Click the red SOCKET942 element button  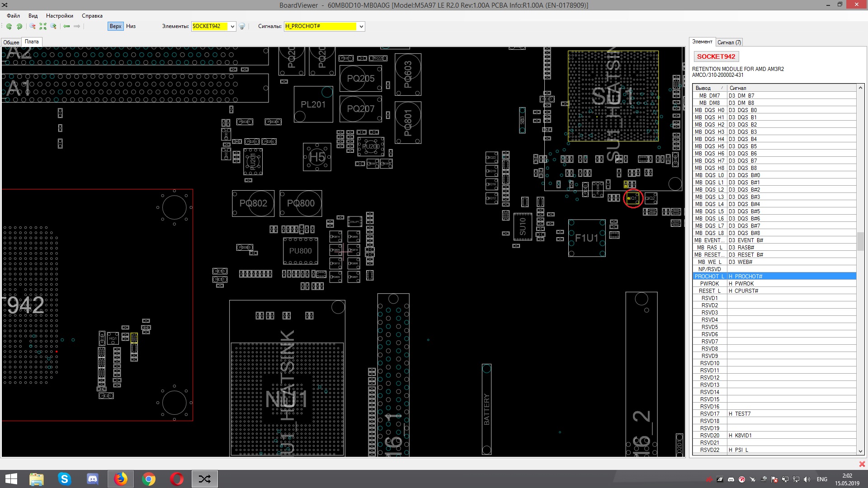click(716, 56)
